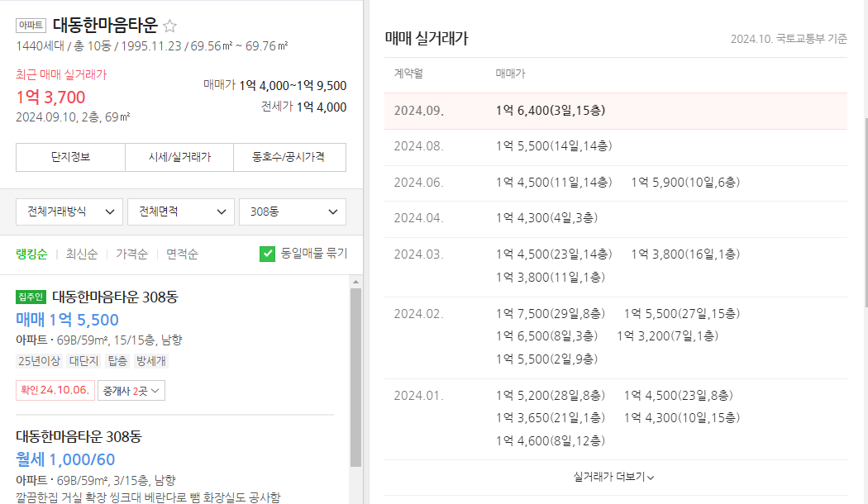This screenshot has width=868, height=504.
Task: Click 1억 3,200(7일,1층) in the 2024.02. row
Action: click(668, 335)
